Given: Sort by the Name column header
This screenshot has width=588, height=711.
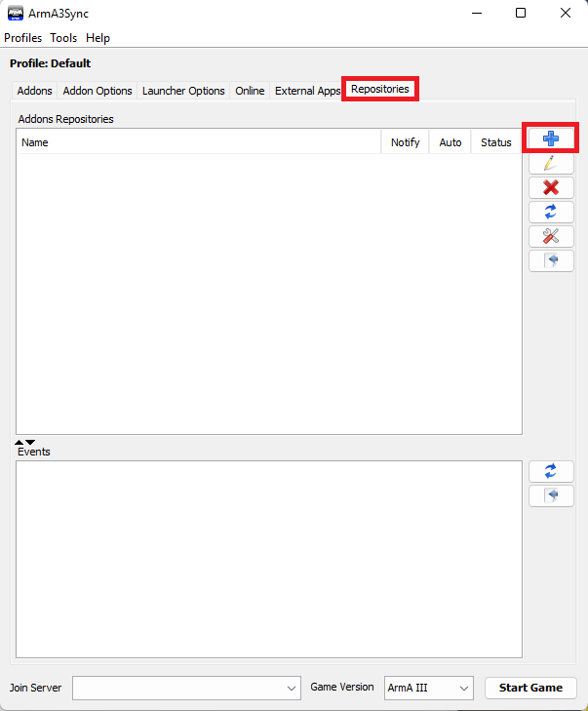Looking at the screenshot, I should 199,142.
